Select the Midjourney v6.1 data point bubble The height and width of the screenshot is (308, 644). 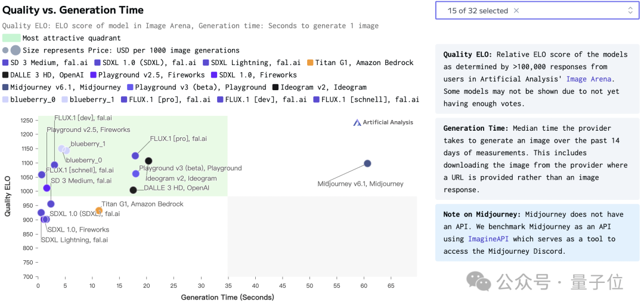pos(367,164)
